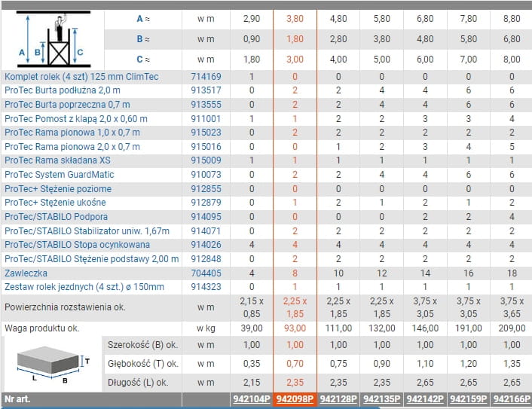Image resolution: width=532 pixels, height=409 pixels.
Task: Open Zestaw rolek jezdnych ø 150mm link
Action: [84, 287]
